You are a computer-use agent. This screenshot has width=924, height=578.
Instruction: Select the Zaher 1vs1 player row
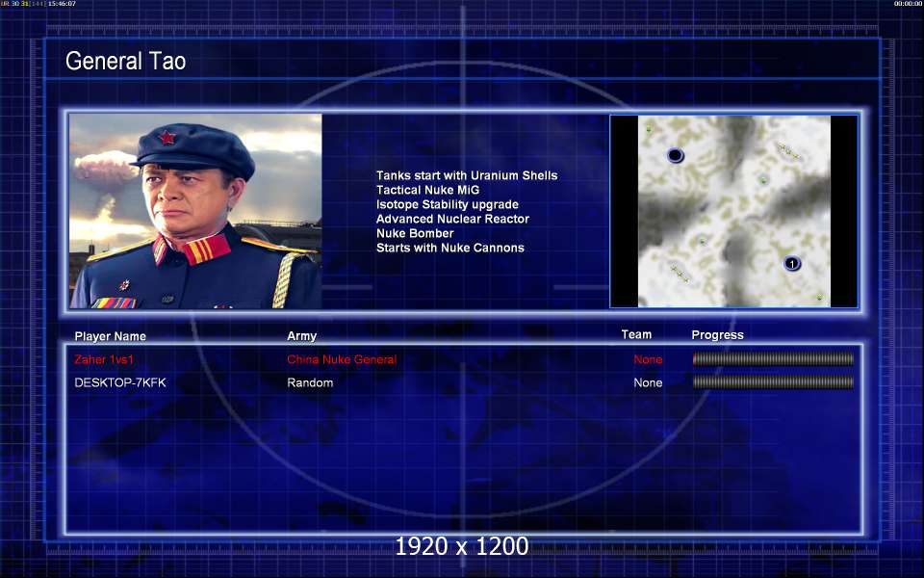click(x=464, y=359)
